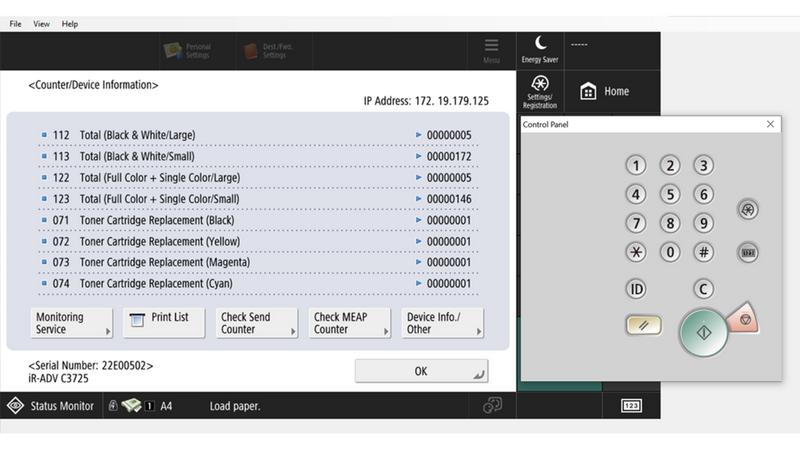Open Settings/Registration

pos(540,91)
